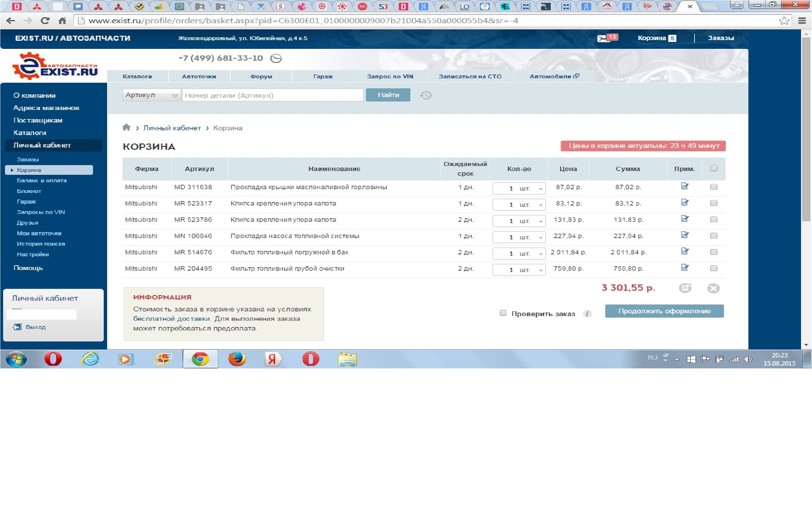Expand the quantity dropdown for MN 106046
The height and width of the screenshot is (515, 812).
[x=540, y=237]
